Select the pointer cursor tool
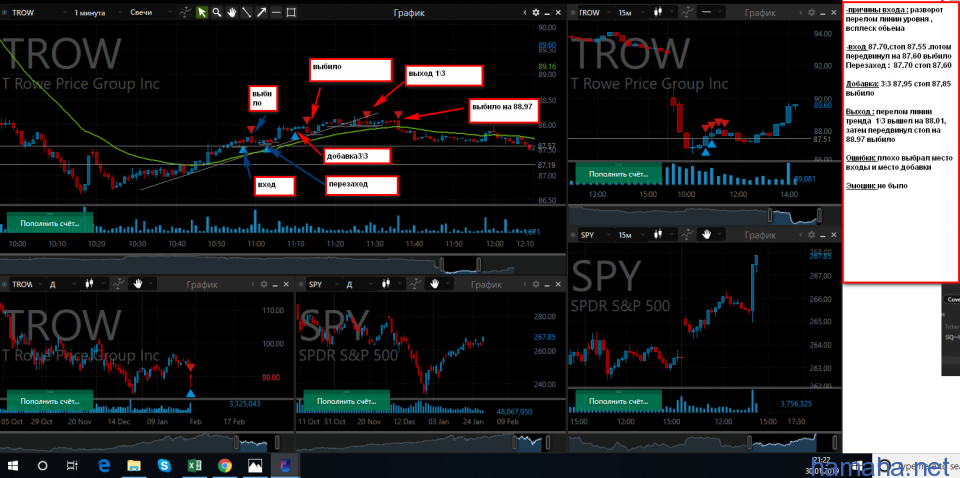 point(202,12)
